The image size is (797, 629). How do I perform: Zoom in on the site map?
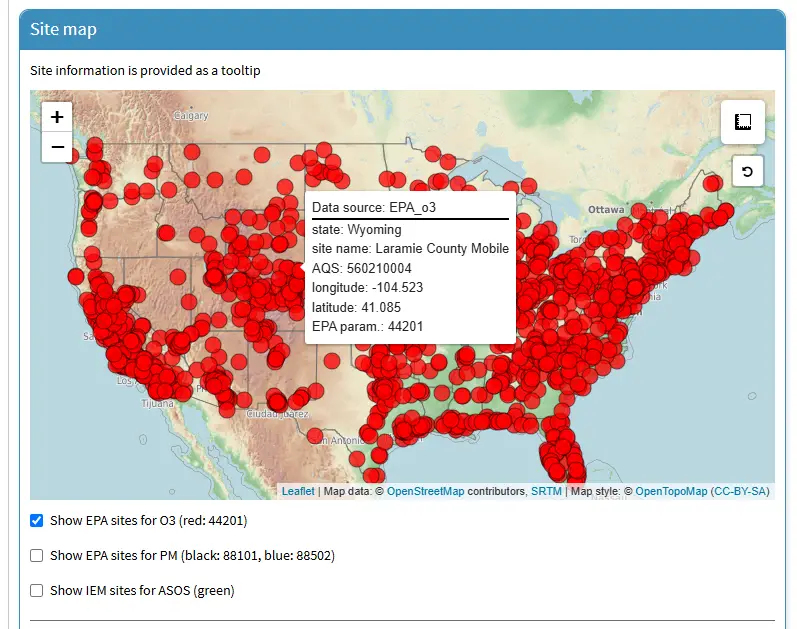57,117
